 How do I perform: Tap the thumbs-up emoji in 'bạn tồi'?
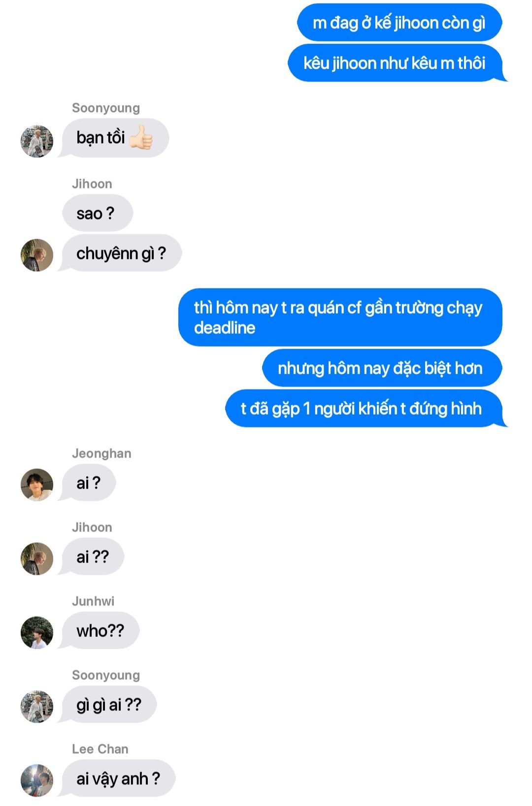click(x=141, y=137)
